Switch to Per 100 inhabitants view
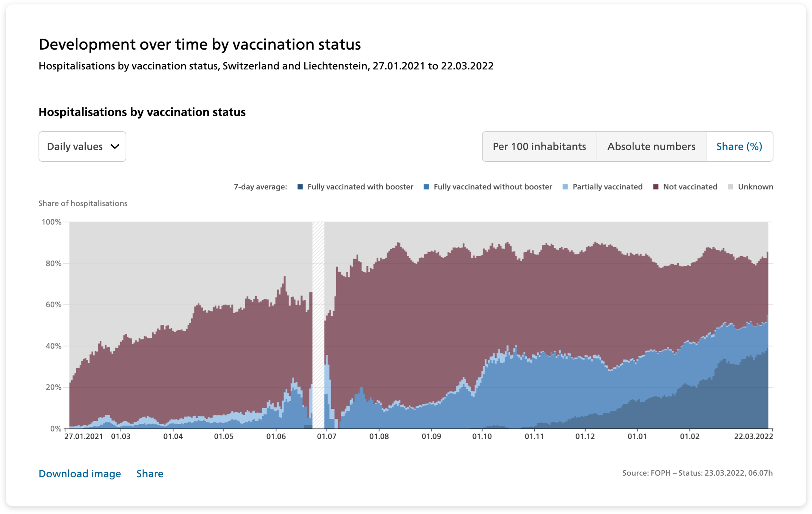The height and width of the screenshot is (514, 812). (x=539, y=146)
